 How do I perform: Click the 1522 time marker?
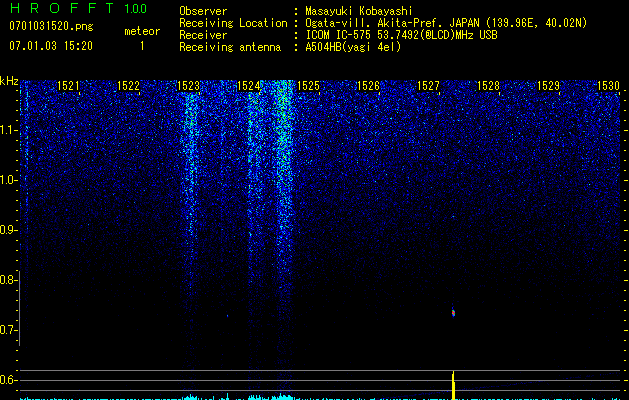[x=128, y=86]
